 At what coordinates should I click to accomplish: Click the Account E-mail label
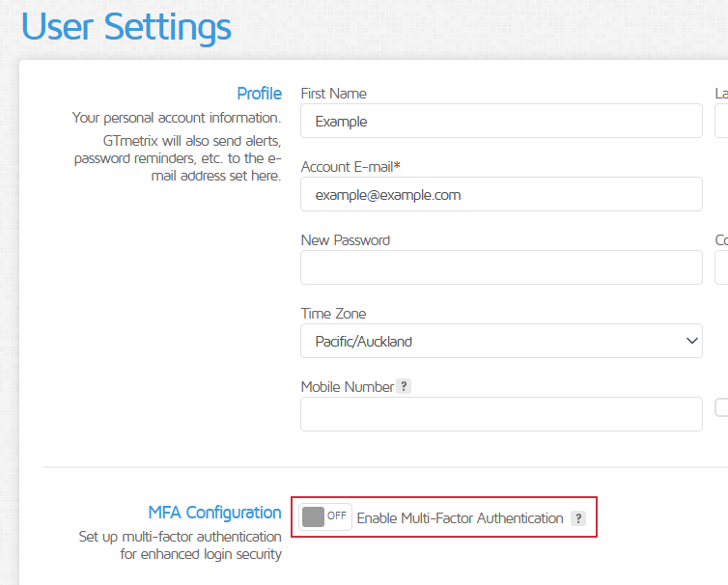point(350,167)
